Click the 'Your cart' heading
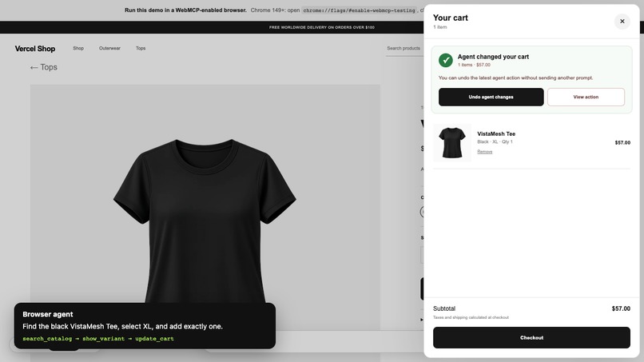Screen dimensions: 644x362 click(450, 18)
